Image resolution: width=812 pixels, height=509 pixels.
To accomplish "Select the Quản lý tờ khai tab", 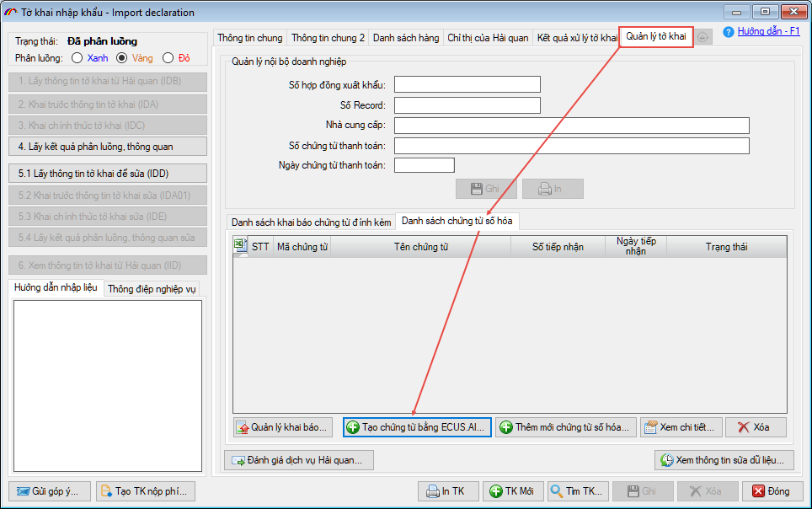I will [656, 36].
